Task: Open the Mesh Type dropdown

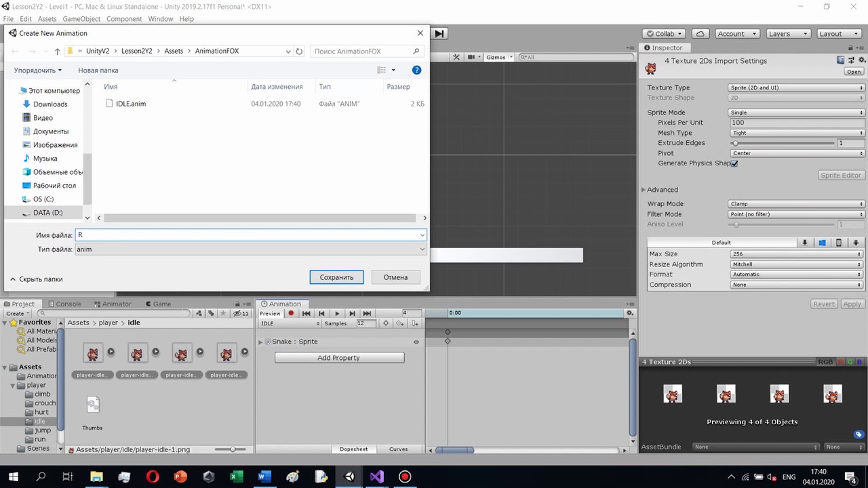Action: click(797, 133)
